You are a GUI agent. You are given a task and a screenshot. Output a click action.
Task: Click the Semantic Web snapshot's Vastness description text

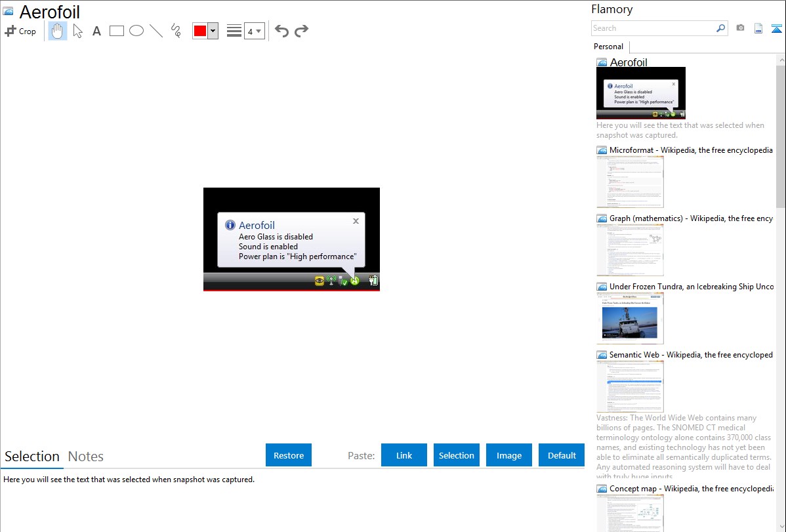pos(684,447)
